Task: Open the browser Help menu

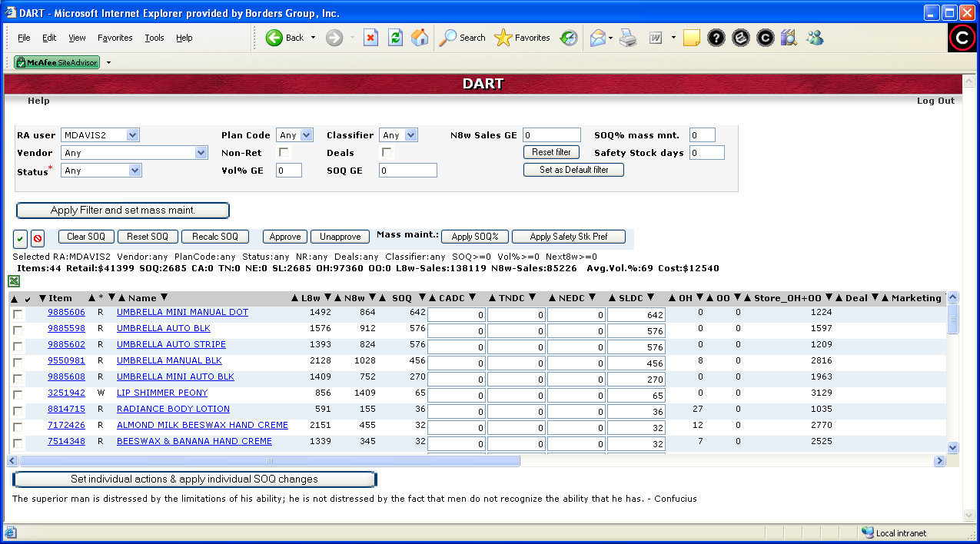Action: click(x=184, y=38)
